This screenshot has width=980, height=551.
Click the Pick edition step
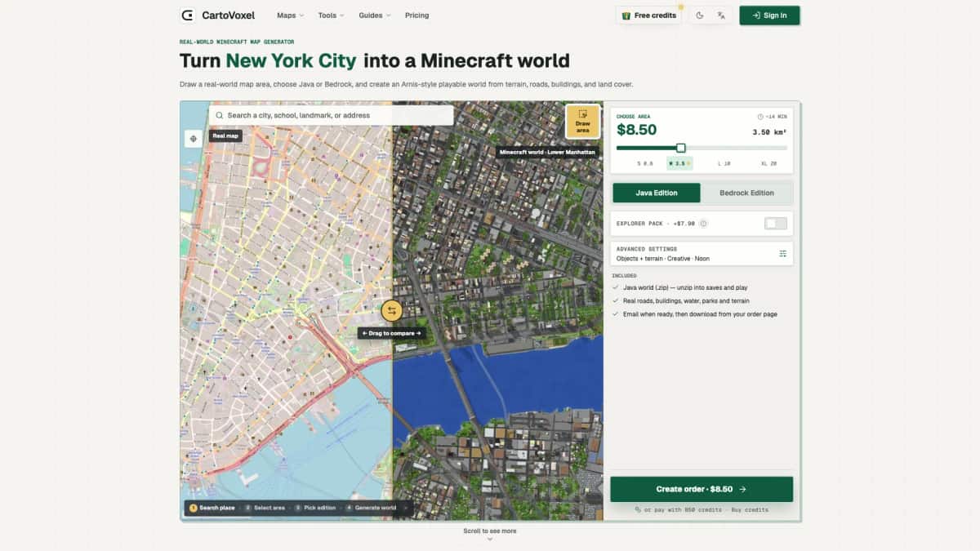(314, 508)
